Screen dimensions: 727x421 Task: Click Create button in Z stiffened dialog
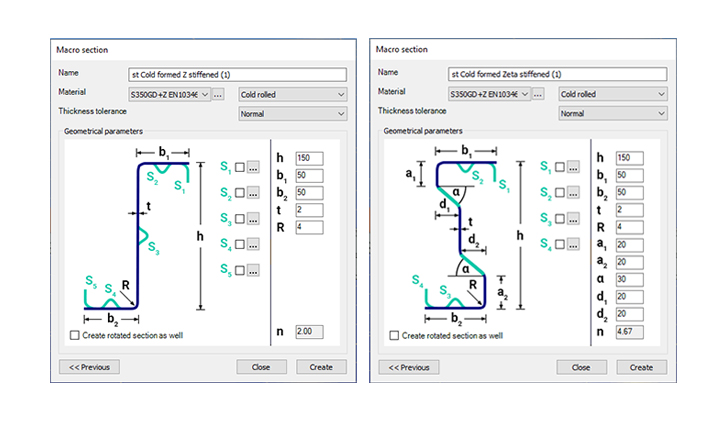pos(321,367)
